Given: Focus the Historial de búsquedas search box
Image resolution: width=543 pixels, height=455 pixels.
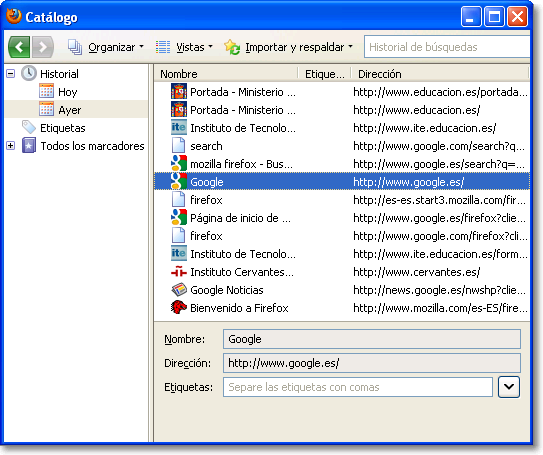Looking at the screenshot, I should click(447, 47).
